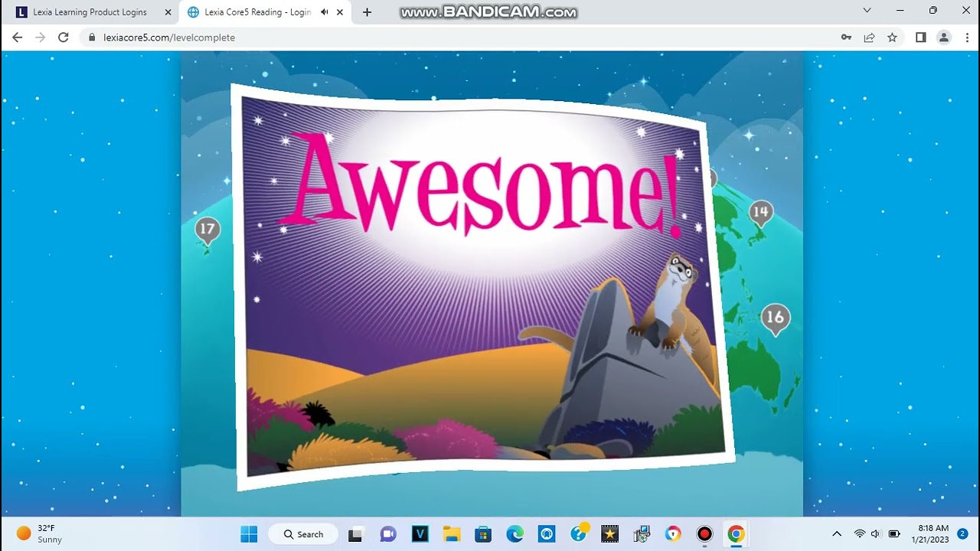Open the weather widget showing 32°F Sunny

pos(40,534)
